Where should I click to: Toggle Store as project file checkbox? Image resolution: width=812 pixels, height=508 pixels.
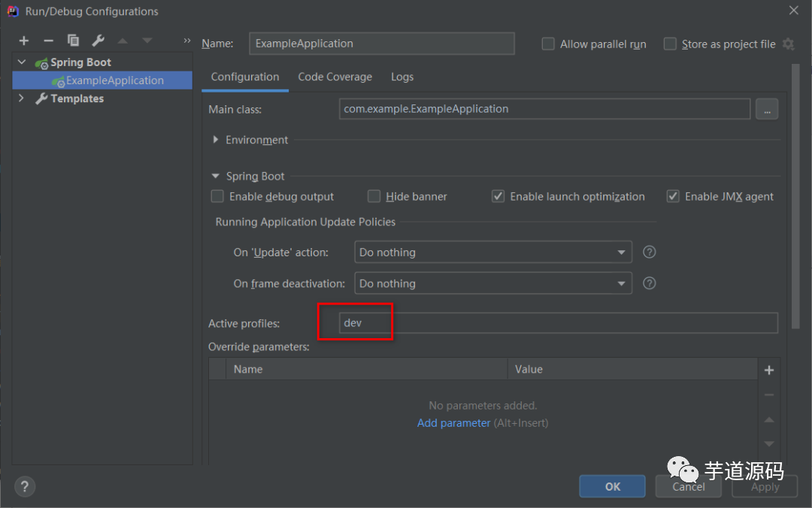pos(670,44)
